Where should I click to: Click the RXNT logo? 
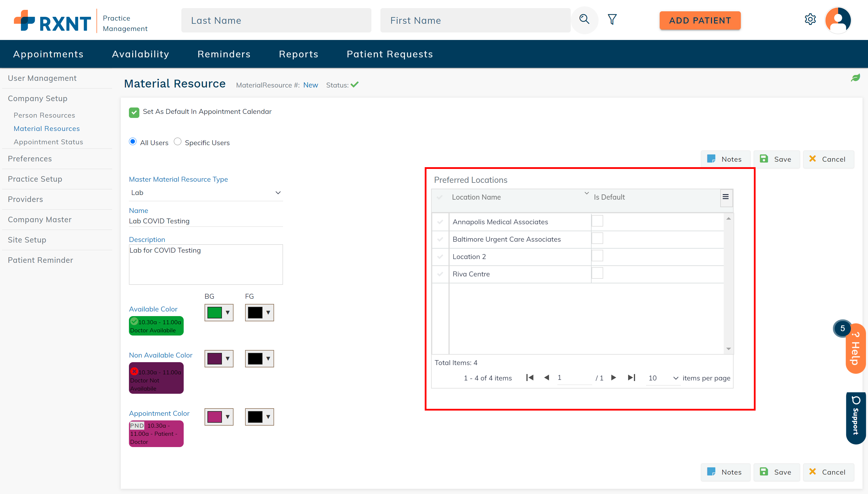click(52, 21)
